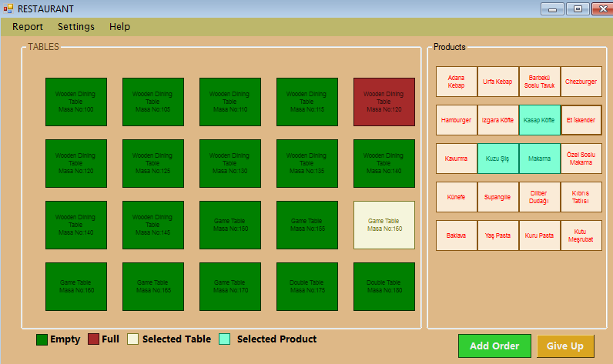
Task: Maximize the RESTAURANT window
Action: coord(578,9)
